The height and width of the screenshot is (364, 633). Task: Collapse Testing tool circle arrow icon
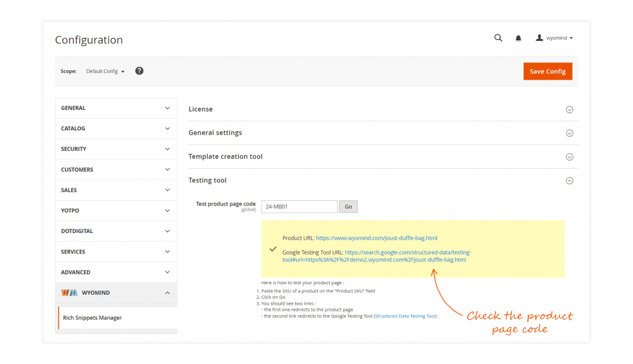coord(569,181)
